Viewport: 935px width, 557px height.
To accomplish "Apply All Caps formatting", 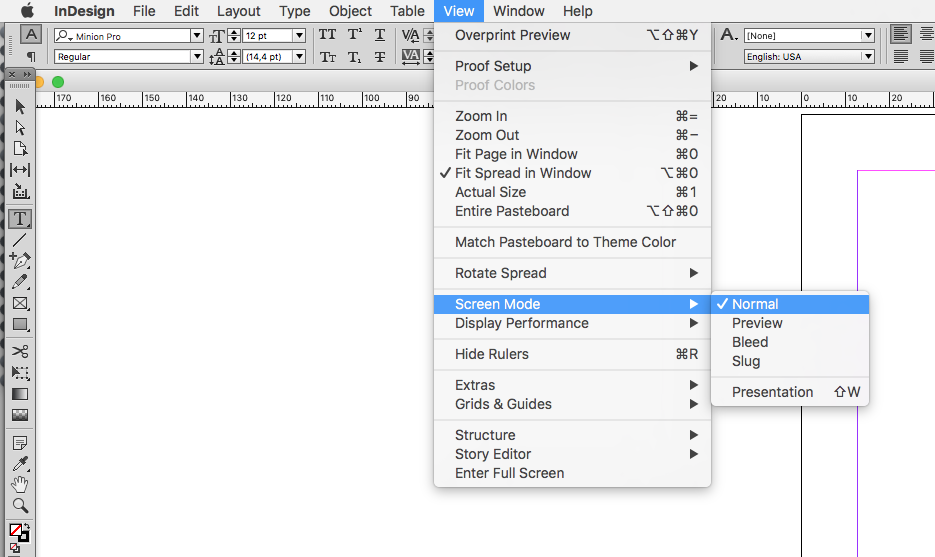I will (327, 35).
